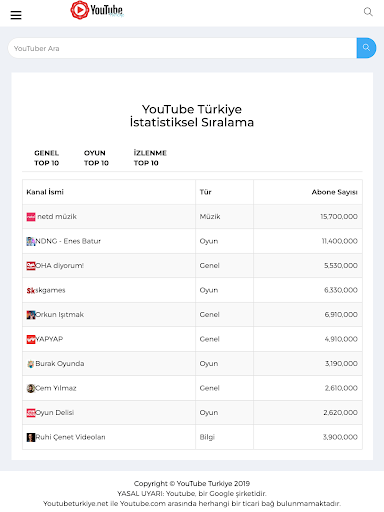Screen dimensions: 384x512
Task: Click the blue search submit button
Action: click(366, 48)
